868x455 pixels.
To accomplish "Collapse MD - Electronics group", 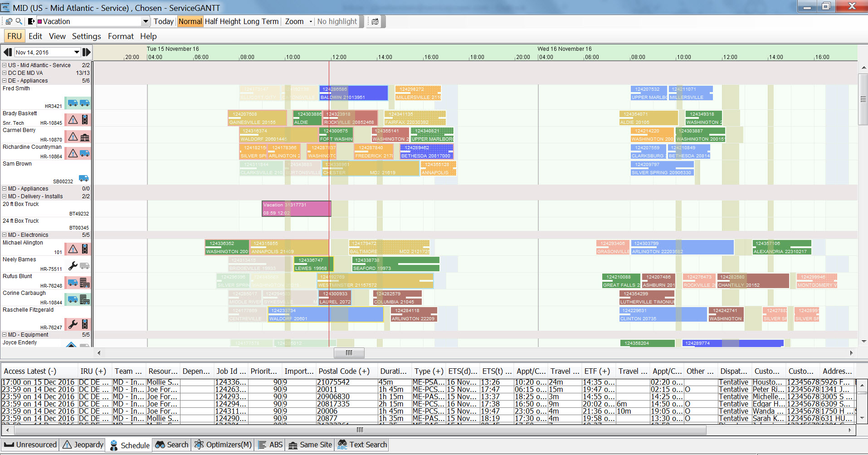I will [5, 235].
